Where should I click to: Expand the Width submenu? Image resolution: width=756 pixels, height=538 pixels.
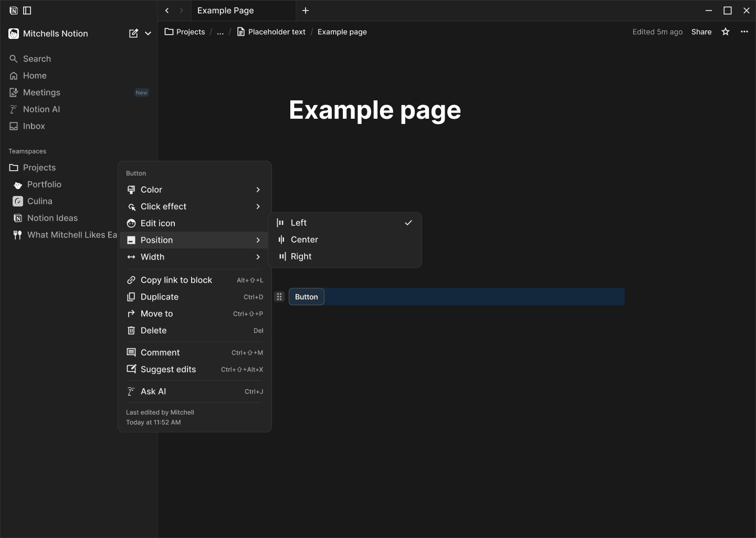153,257
